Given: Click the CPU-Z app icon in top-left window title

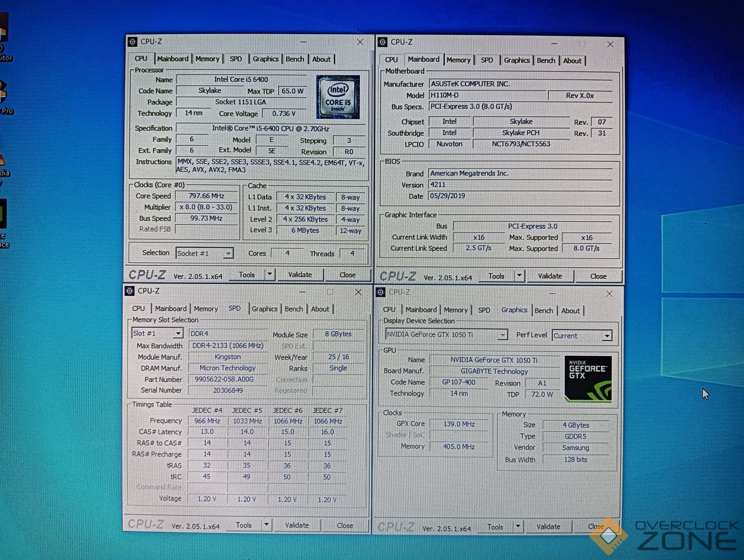Looking at the screenshot, I should [133, 42].
